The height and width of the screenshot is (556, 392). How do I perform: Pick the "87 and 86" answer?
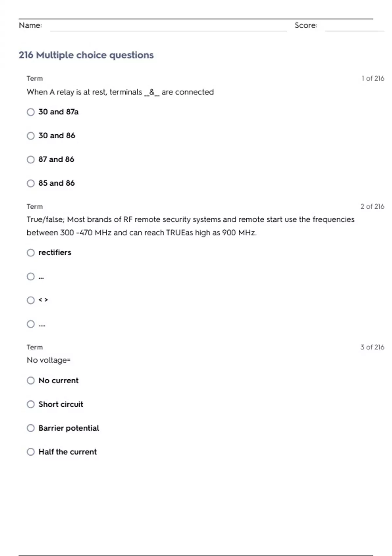[31, 160]
